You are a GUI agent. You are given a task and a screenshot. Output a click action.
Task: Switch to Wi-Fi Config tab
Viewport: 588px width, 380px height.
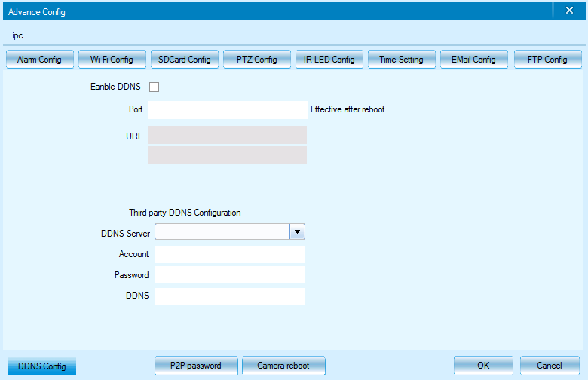(112, 60)
